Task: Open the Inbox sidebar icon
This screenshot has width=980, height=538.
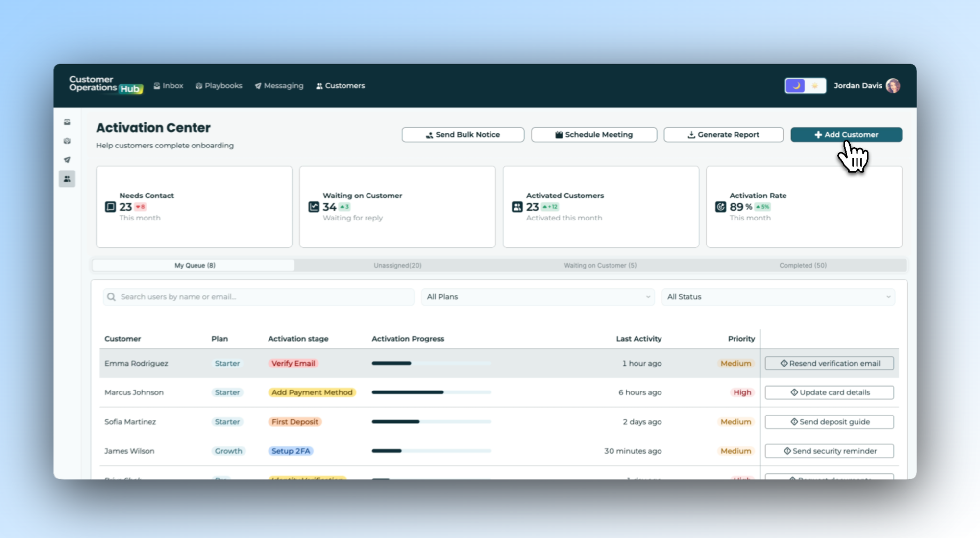Action: click(67, 122)
